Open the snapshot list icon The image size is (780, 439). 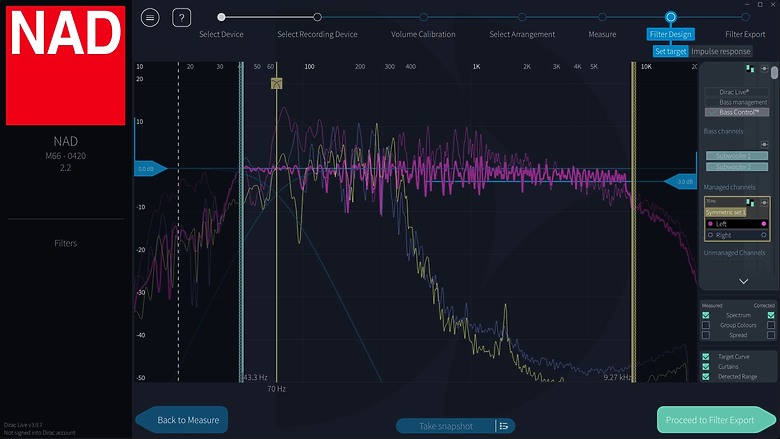tap(504, 426)
